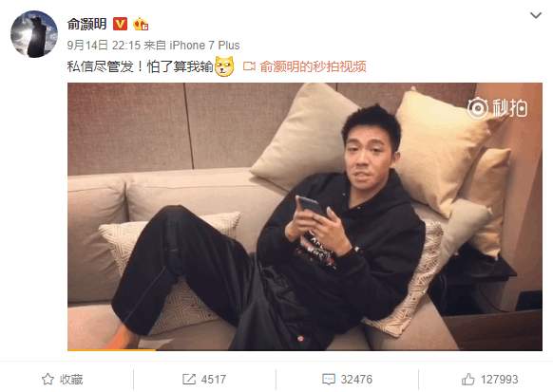
Task: Click the 收藏 text label
Action: (x=71, y=380)
